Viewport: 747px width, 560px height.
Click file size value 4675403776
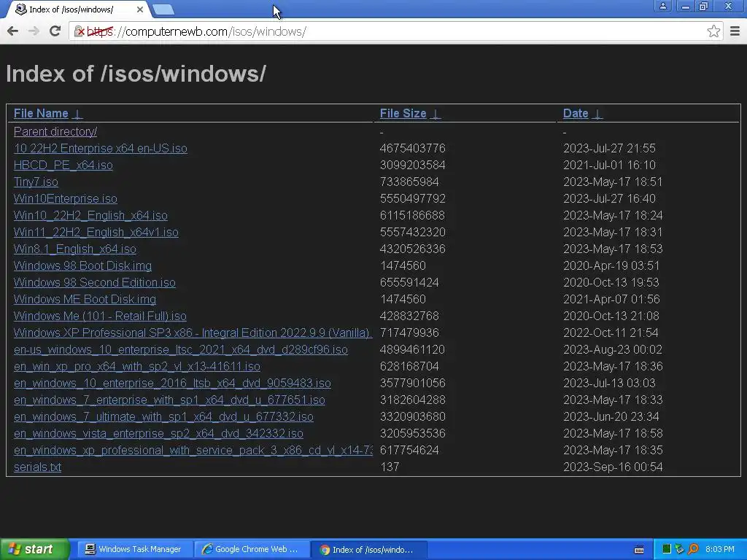pyautogui.click(x=413, y=148)
